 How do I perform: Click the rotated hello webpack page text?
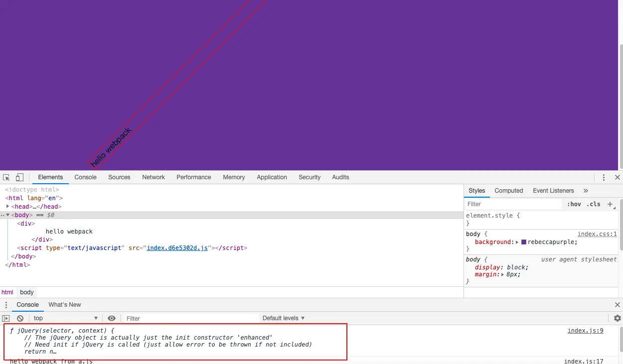[111, 147]
